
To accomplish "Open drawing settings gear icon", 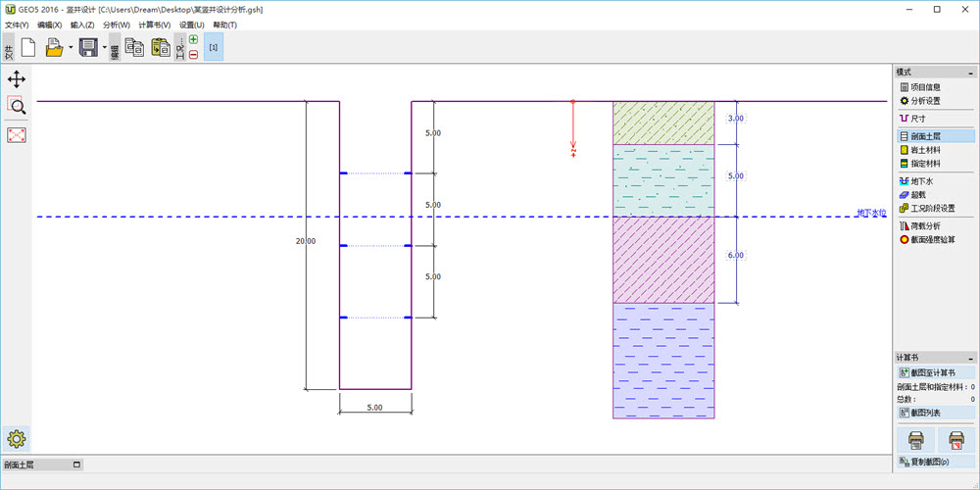I will coord(17,439).
